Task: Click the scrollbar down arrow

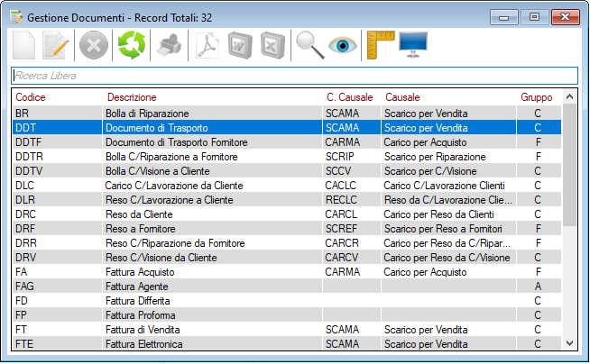Action: point(569,343)
